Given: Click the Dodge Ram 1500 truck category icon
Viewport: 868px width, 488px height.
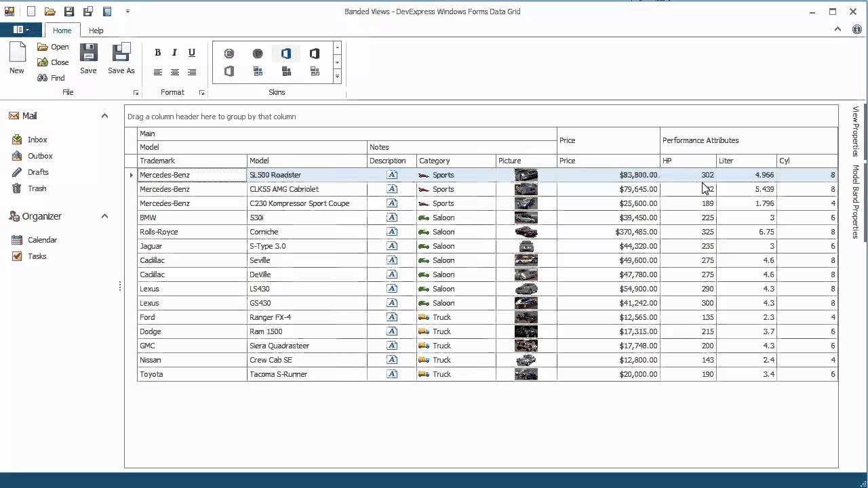Looking at the screenshot, I should [x=424, y=331].
